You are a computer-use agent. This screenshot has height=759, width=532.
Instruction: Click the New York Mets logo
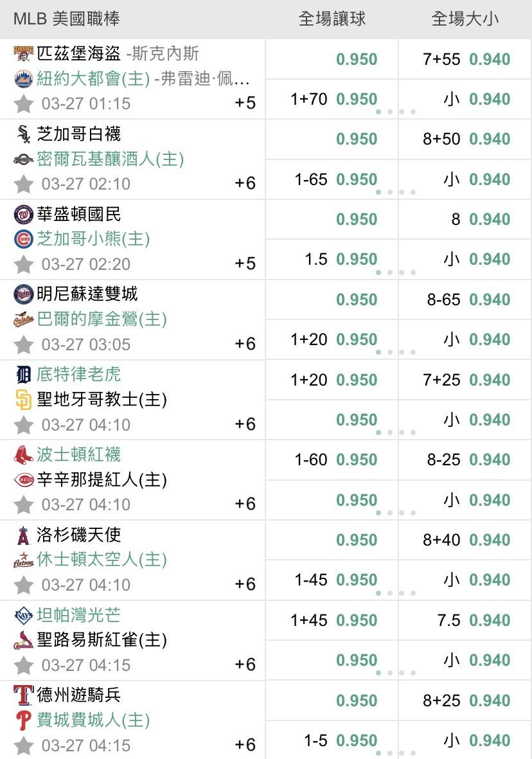[x=22, y=78]
